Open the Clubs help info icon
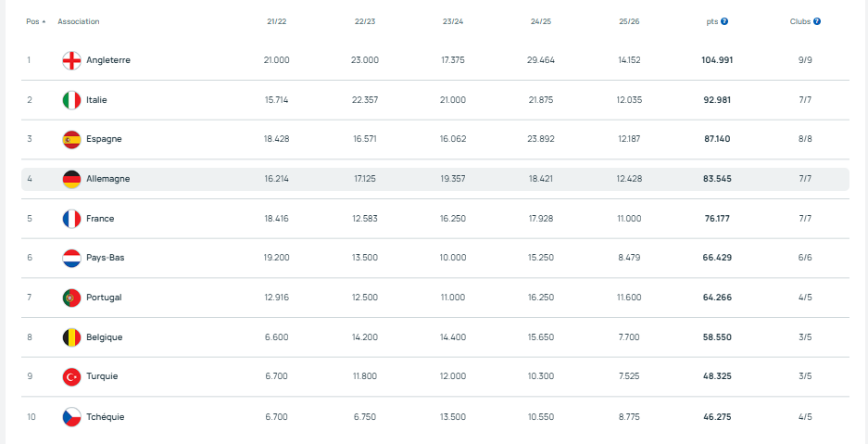Viewport: 868px width, 444px height. 817,21
